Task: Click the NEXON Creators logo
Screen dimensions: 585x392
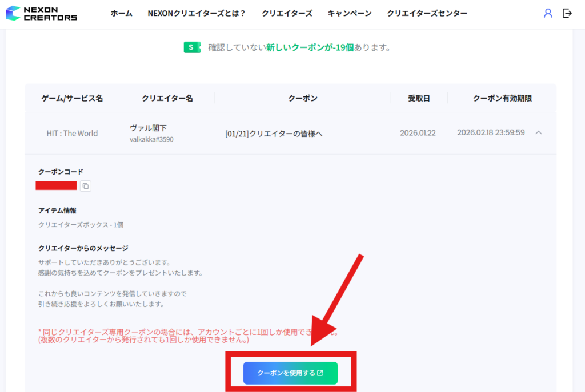Action: click(42, 13)
